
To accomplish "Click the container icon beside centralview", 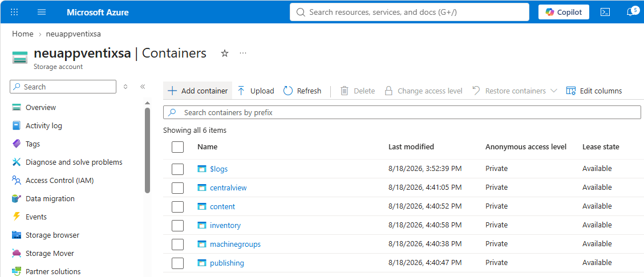I will [x=201, y=188].
